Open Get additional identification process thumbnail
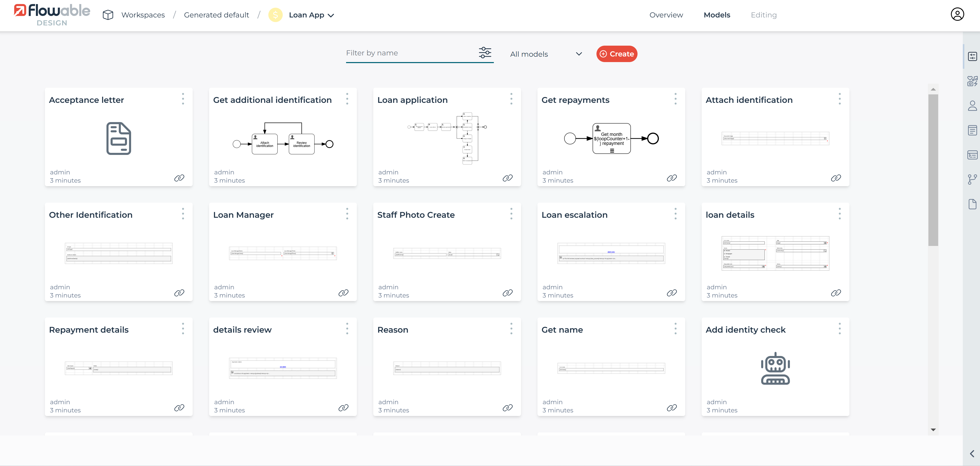 point(283,138)
